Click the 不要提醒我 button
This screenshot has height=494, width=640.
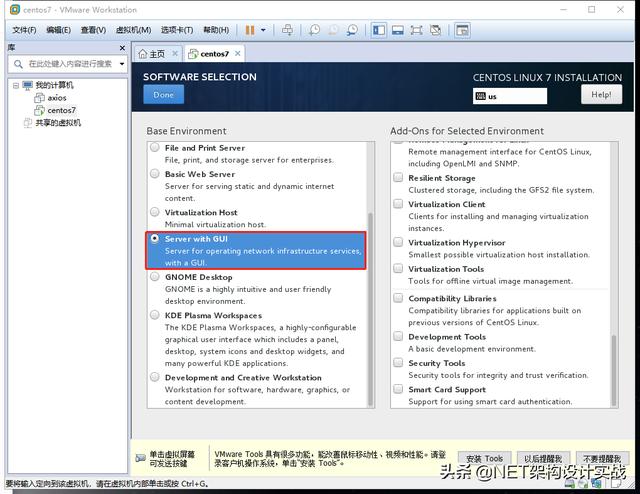click(x=602, y=459)
